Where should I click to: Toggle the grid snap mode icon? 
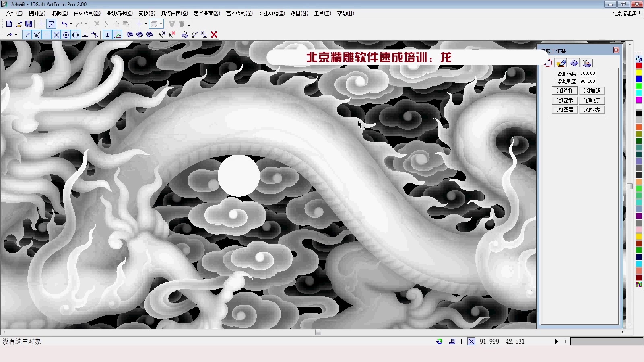click(x=107, y=35)
